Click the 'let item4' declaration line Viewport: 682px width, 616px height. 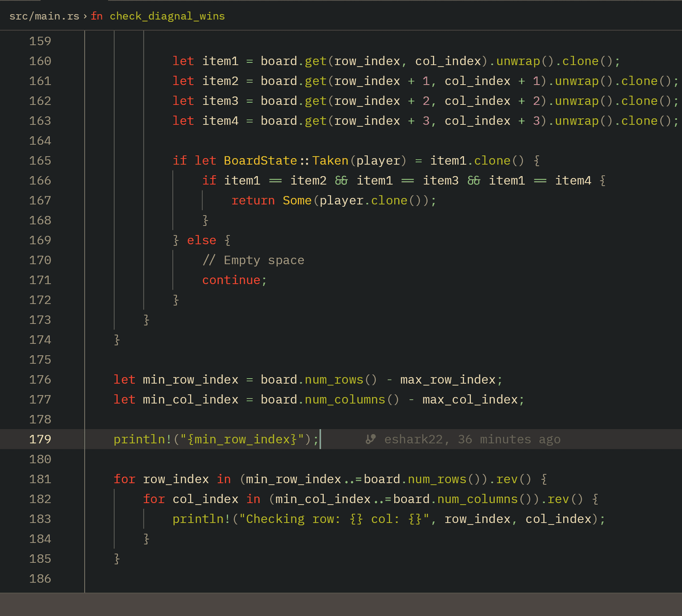point(426,121)
